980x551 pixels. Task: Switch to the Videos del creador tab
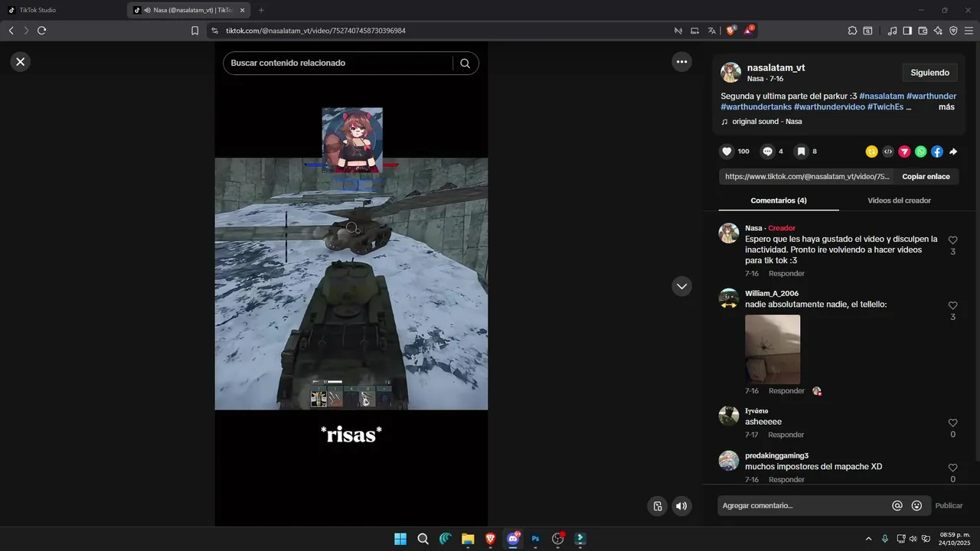(899, 201)
